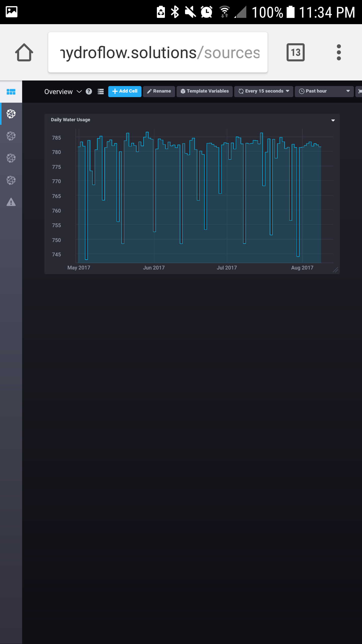Image resolution: width=362 pixels, height=644 pixels.
Task: Click the partially visible presentation mode icon
Action: pos(359,91)
